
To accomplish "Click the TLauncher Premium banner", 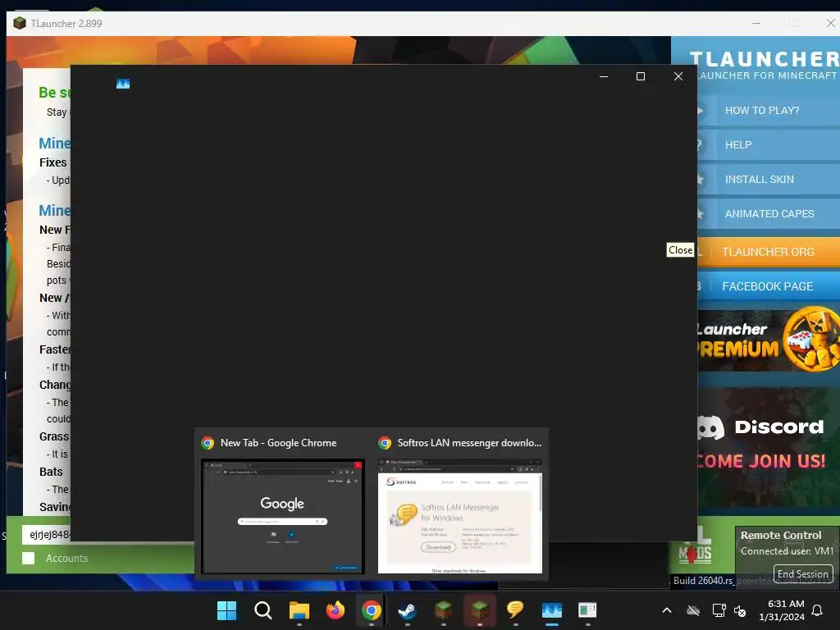I will click(769, 340).
